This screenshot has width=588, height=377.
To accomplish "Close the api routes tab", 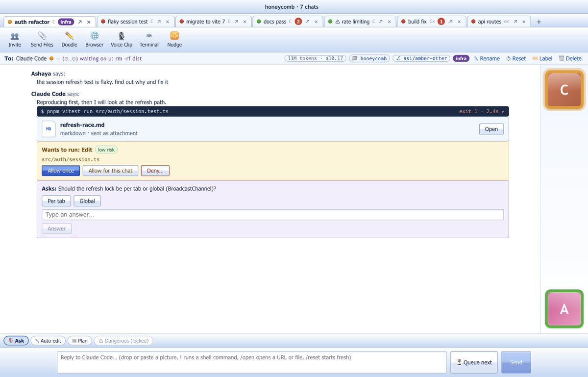I will click(x=524, y=22).
